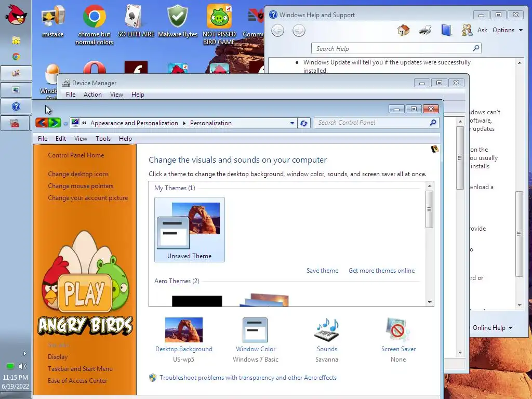Open the Malware Bytes desktop icon

pos(178,21)
